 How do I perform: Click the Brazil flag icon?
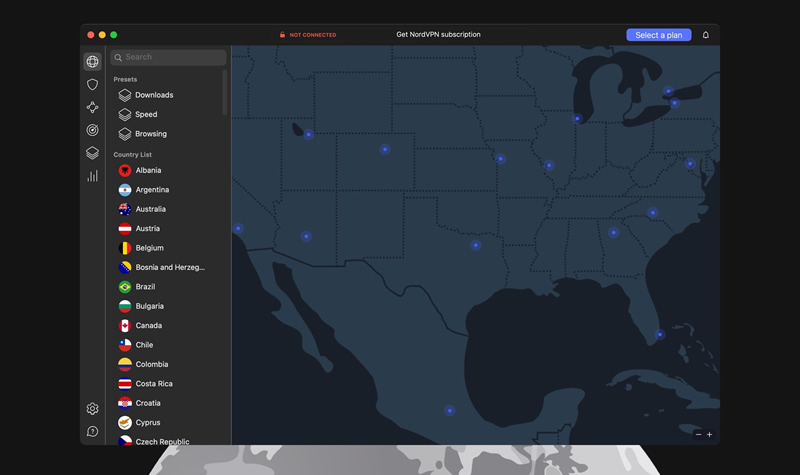pos(125,287)
